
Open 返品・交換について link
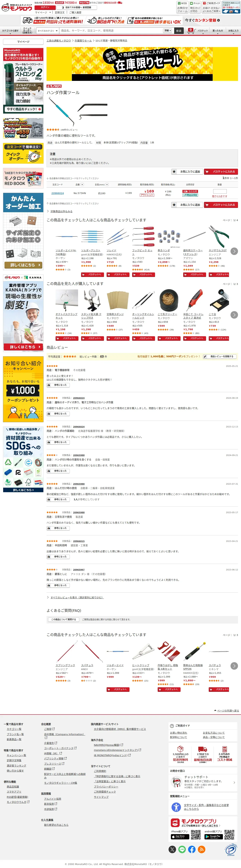(x=214, y=737)
